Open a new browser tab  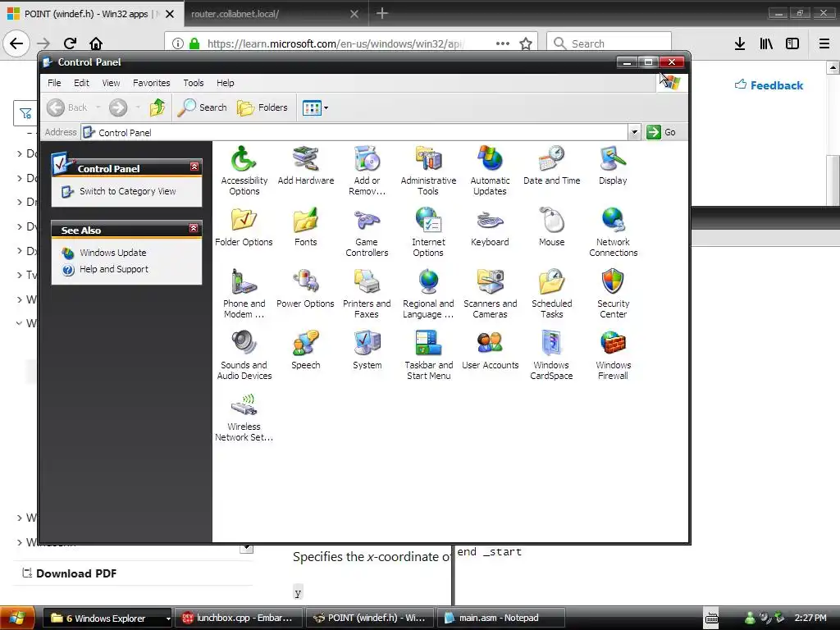pyautogui.click(x=382, y=13)
